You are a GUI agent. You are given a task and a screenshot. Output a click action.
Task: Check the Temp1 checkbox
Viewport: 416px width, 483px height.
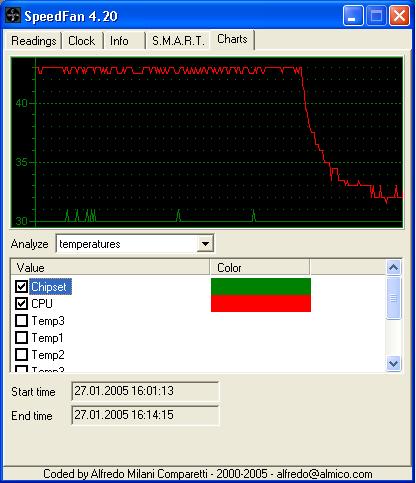point(22,338)
